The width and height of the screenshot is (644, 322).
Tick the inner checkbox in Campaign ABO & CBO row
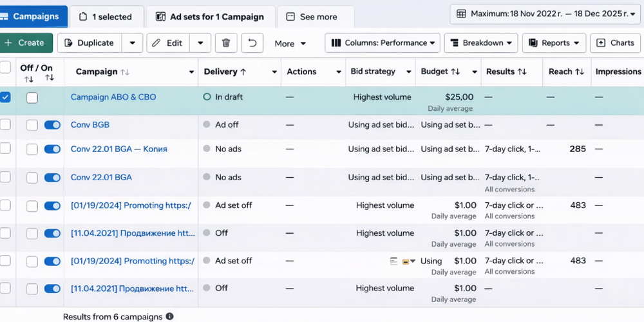click(x=32, y=98)
